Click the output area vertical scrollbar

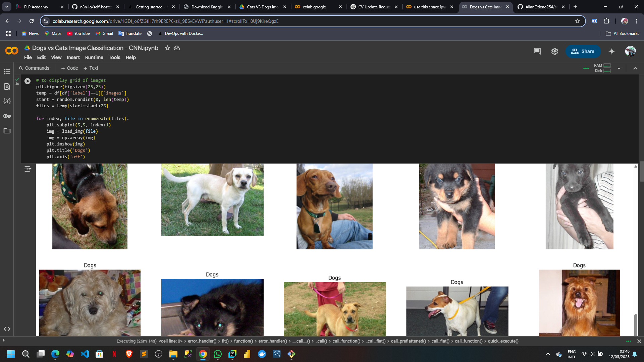635,324
